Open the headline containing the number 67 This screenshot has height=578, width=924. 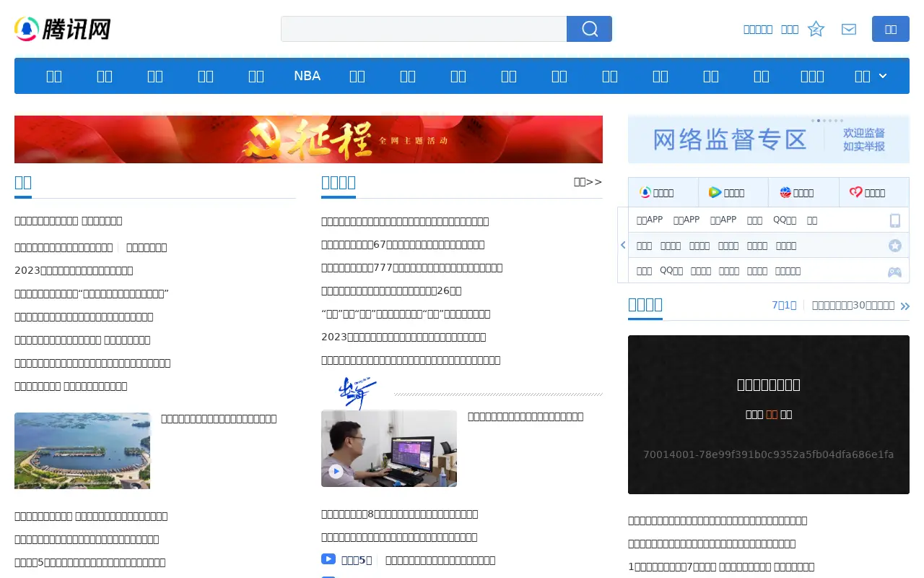coord(403,244)
